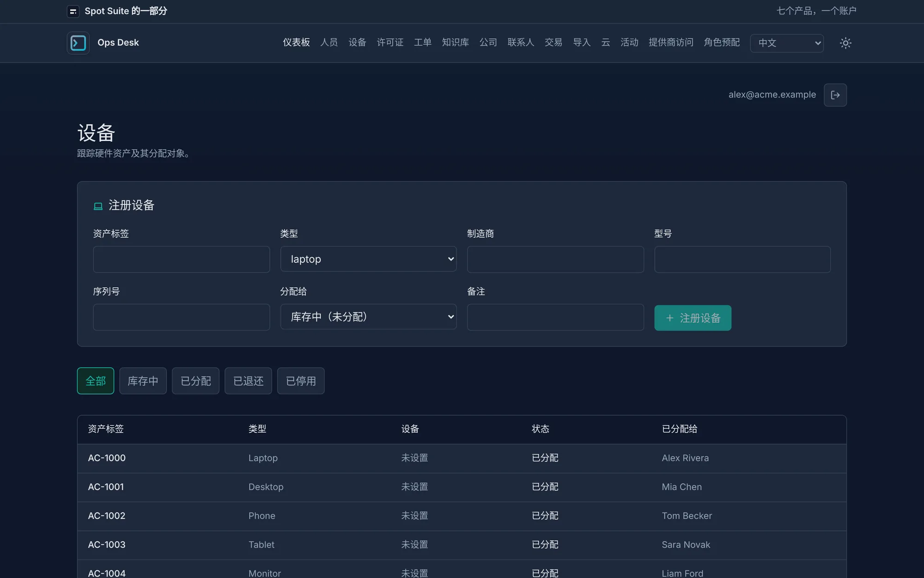Click 未设置 in the AC-1002 row
Image resolution: width=924 pixels, height=578 pixels.
(x=414, y=516)
